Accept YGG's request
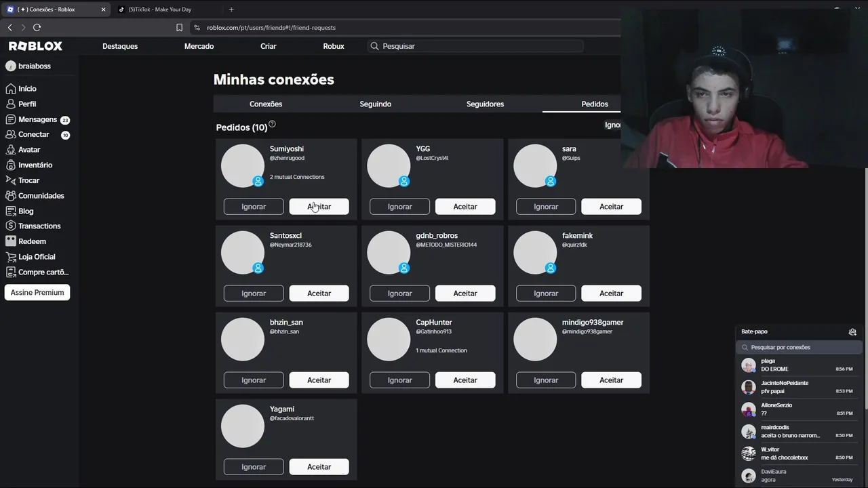 pos(465,207)
